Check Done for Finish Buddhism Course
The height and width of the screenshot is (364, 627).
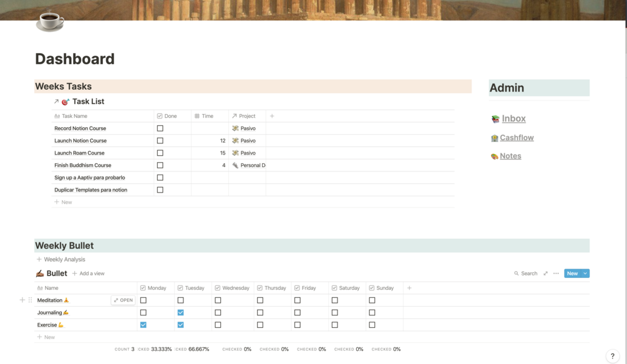pyautogui.click(x=160, y=165)
